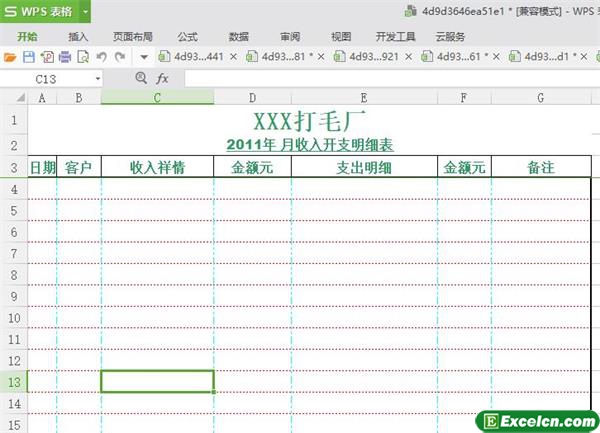Click the print icon

point(65,57)
